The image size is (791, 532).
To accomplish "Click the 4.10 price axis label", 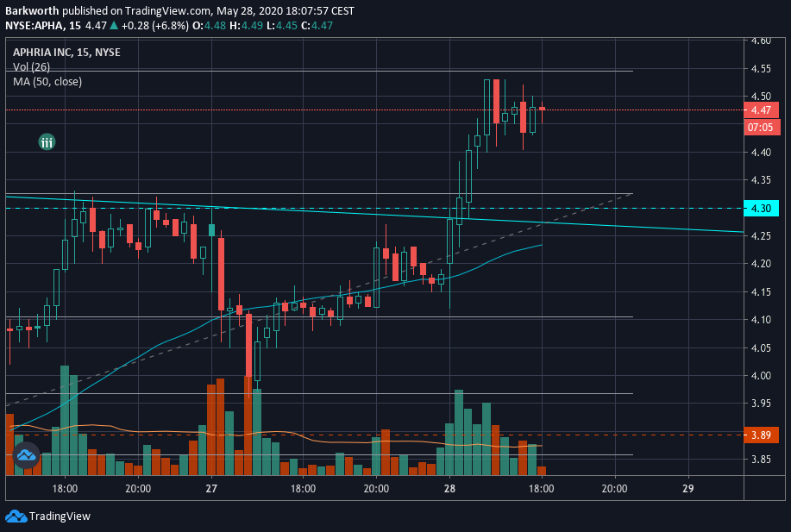I will [x=761, y=320].
